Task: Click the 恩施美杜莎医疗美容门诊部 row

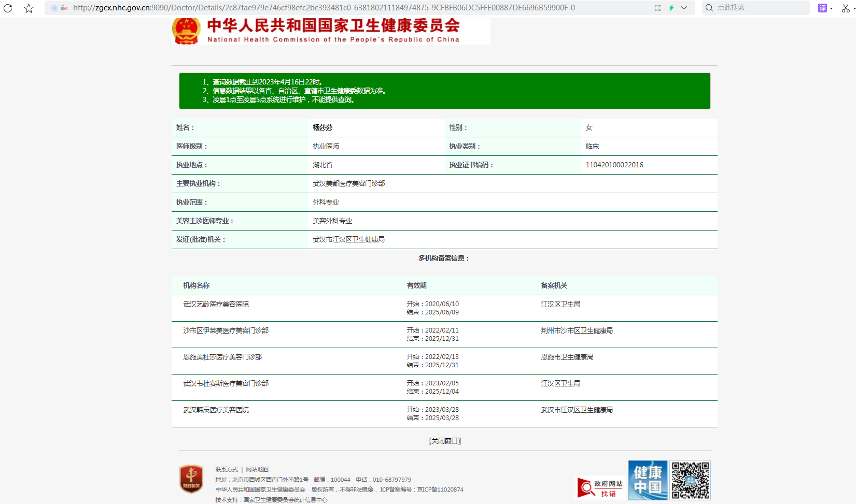Action: [444, 361]
